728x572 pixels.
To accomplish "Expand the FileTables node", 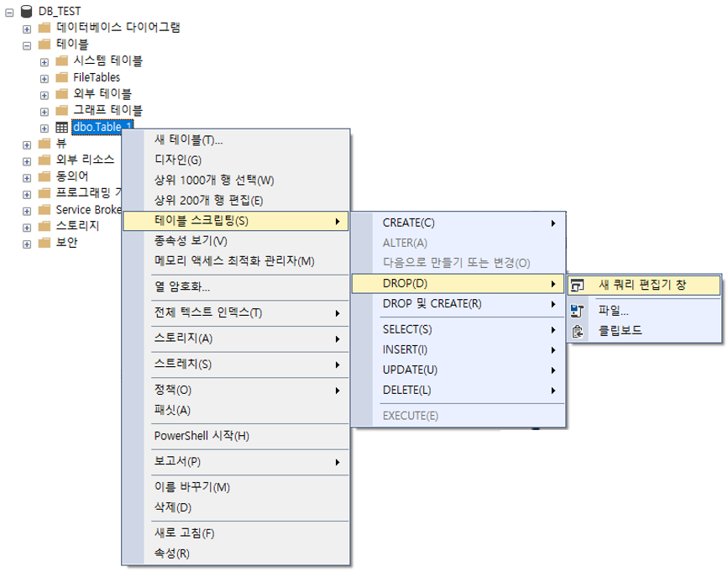I will point(45,79).
